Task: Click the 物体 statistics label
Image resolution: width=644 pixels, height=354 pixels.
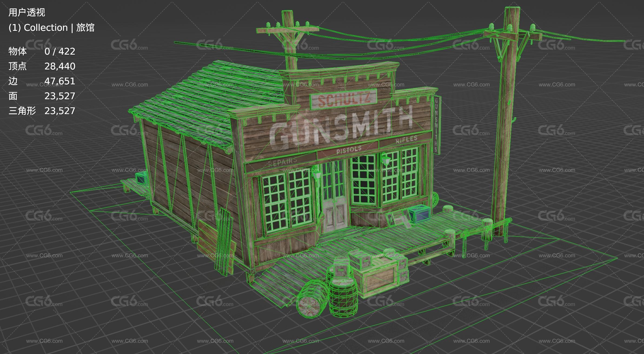Action: click(x=18, y=51)
